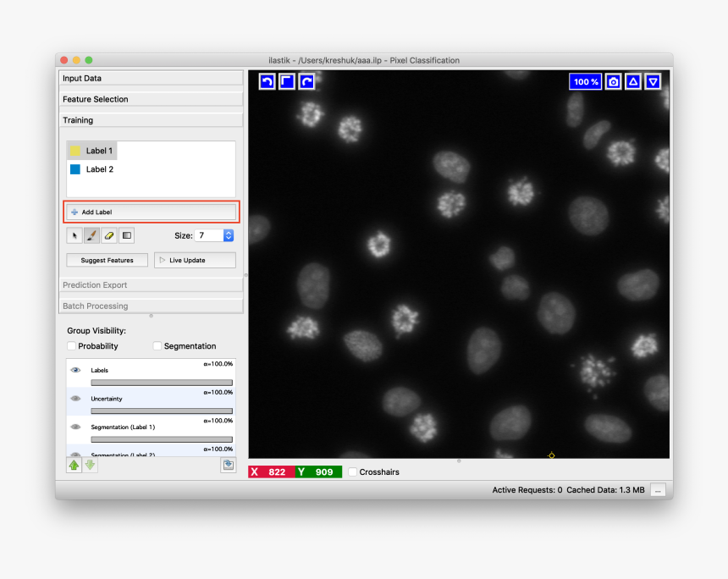Click the Add Label button
Viewport: 728px width, 579px height.
point(152,212)
